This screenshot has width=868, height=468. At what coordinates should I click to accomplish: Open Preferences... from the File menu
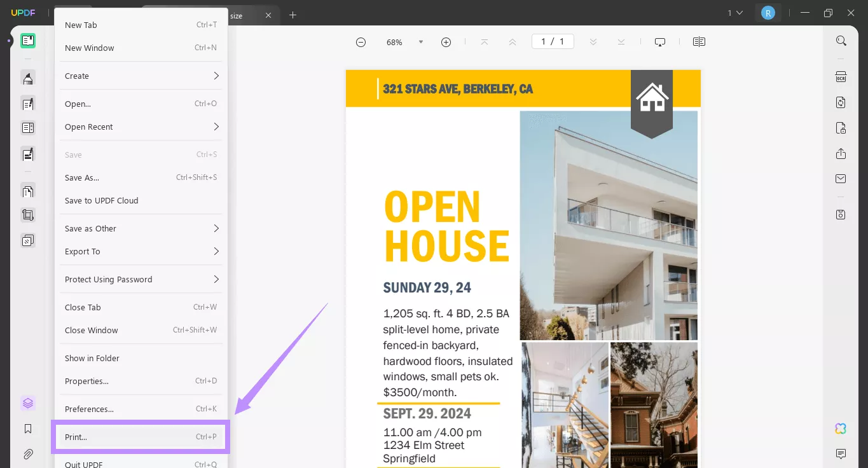[x=141, y=409]
